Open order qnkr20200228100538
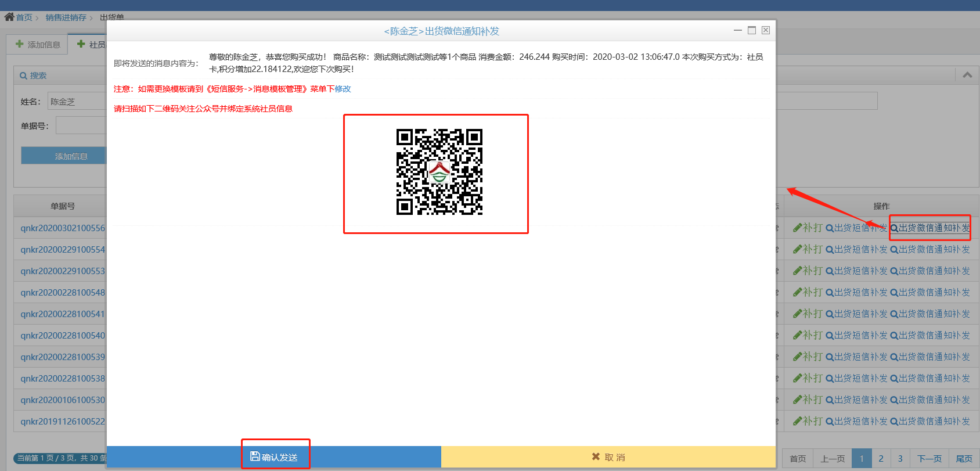The image size is (980, 471). tap(63, 379)
